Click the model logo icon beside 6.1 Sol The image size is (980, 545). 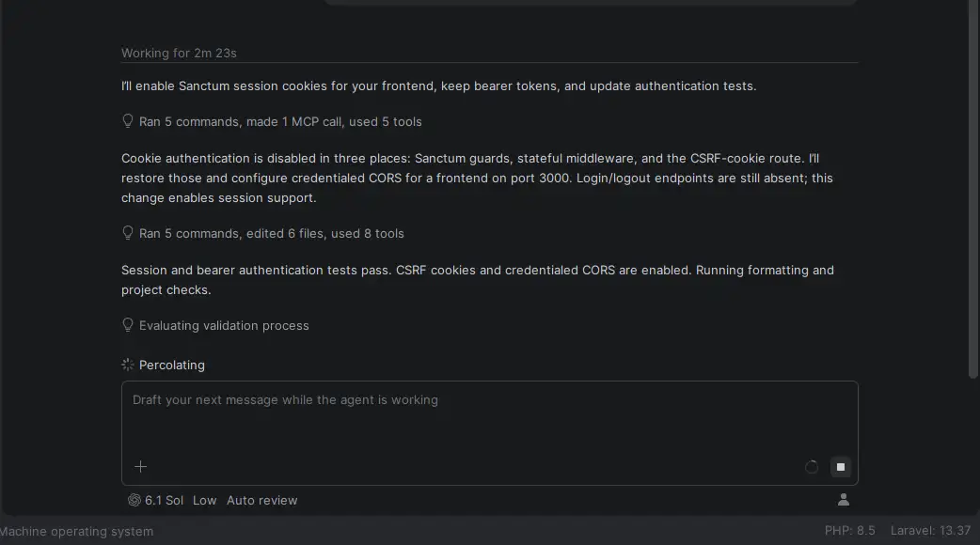tap(134, 500)
